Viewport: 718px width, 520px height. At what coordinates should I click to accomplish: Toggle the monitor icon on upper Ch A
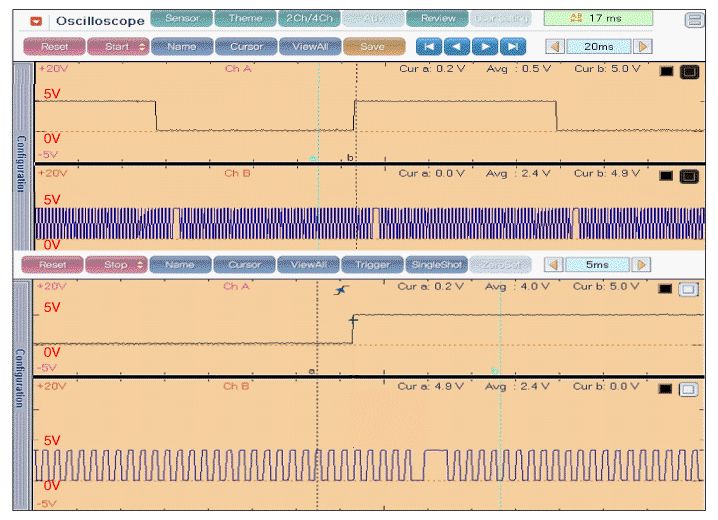tap(688, 71)
